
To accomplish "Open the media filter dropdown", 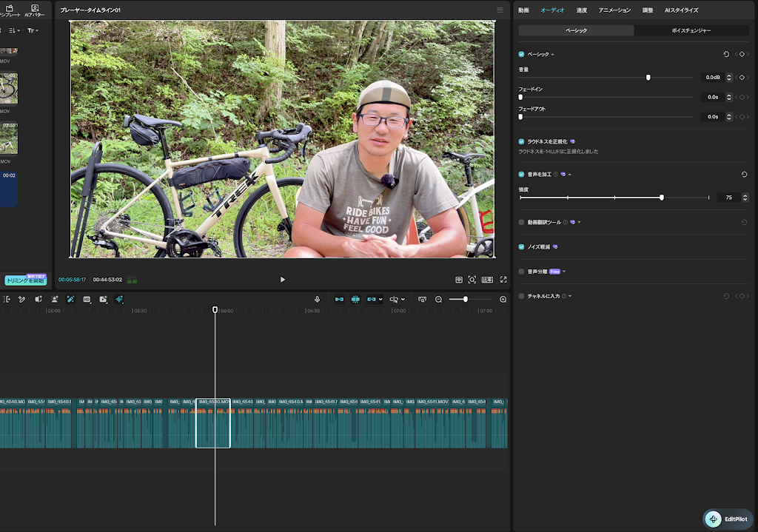I will 33,30.
